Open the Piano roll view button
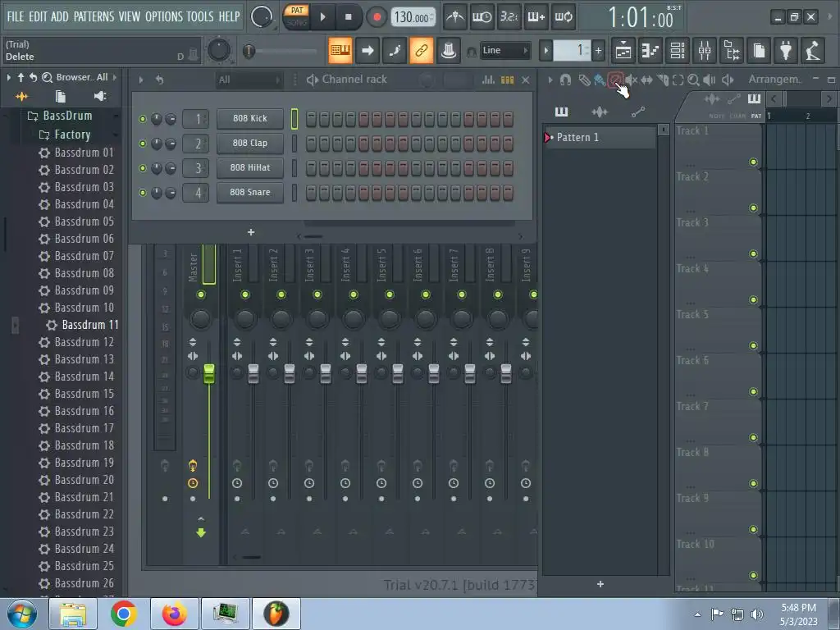840x630 pixels. 651,51
